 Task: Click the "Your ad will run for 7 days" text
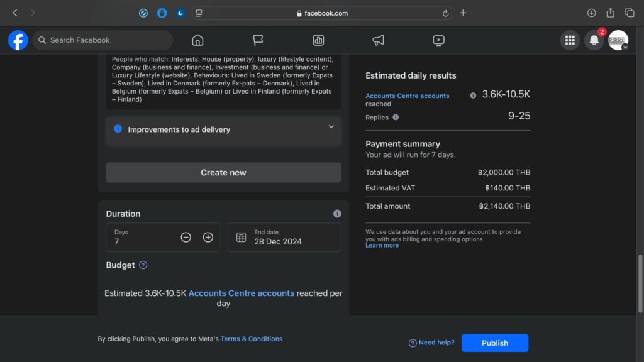click(411, 155)
